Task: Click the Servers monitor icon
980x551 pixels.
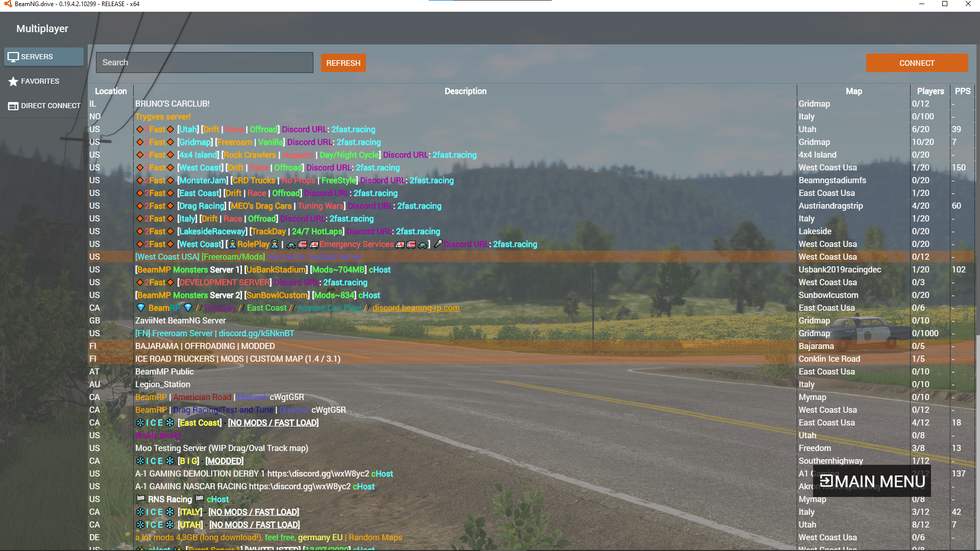Action: [13, 57]
